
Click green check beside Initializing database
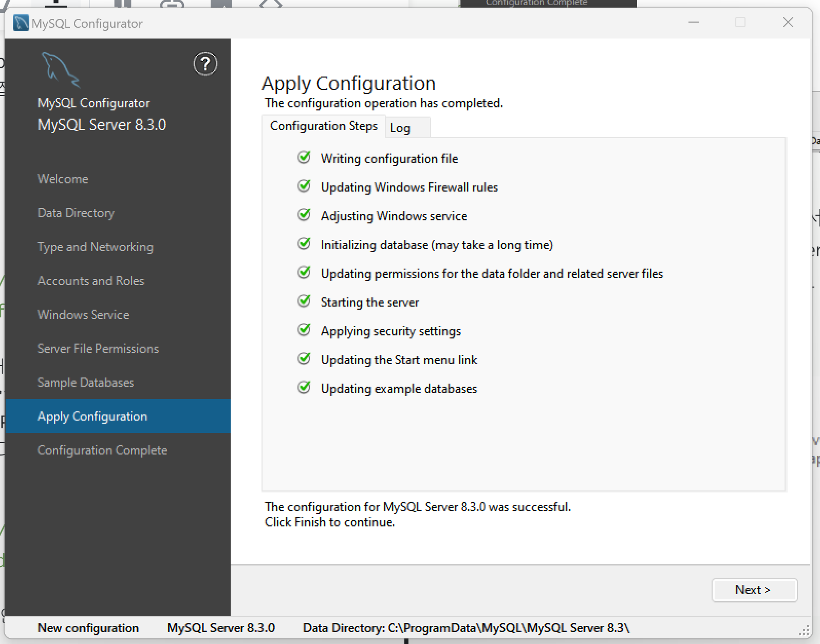[x=304, y=243]
